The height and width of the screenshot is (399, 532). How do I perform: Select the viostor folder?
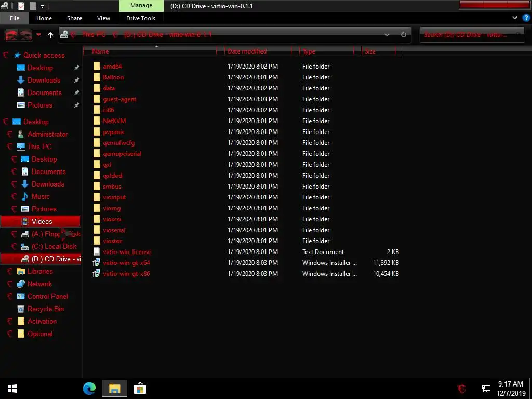(112, 241)
